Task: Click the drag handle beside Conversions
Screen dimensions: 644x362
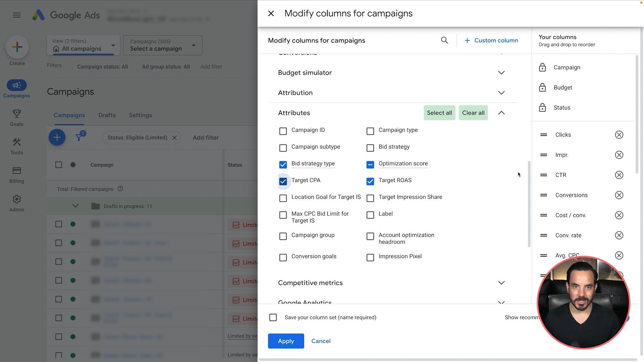Action: coord(544,195)
